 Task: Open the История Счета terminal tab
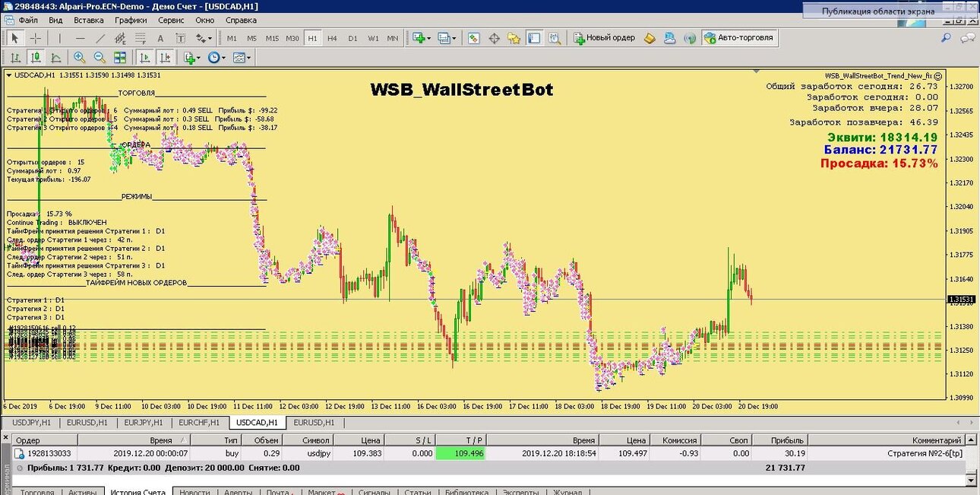[x=138, y=491]
